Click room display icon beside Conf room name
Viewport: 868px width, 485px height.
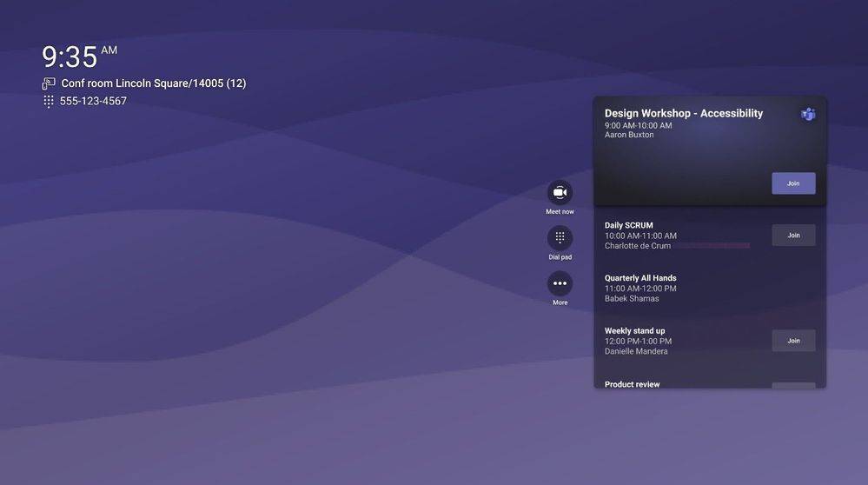point(49,83)
